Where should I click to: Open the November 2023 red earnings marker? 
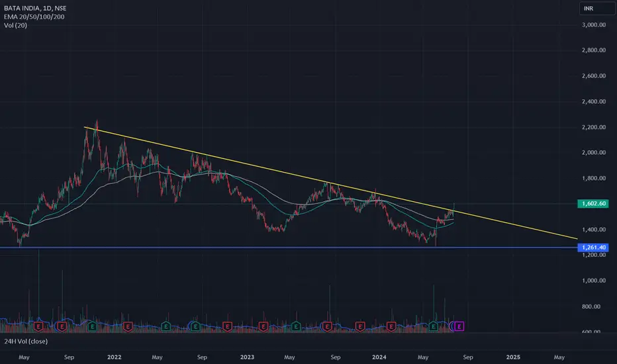click(359, 326)
